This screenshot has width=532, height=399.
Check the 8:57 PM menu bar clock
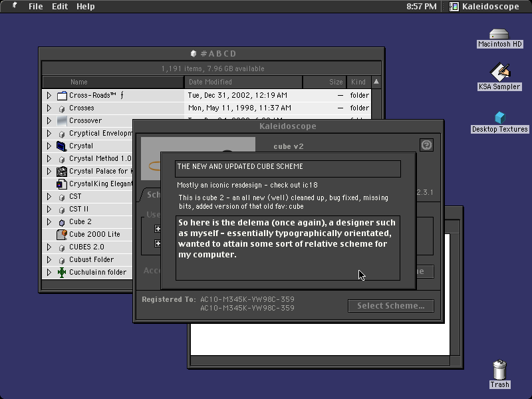(422, 7)
